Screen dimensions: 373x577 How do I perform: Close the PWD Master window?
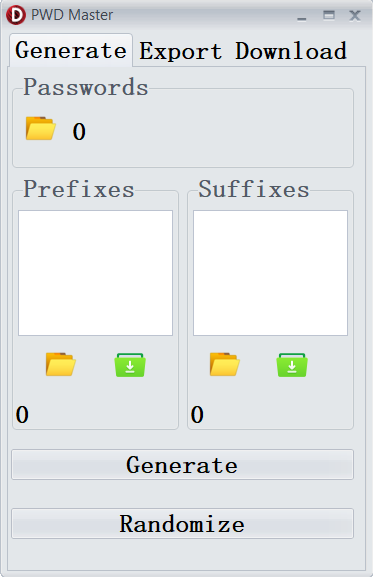point(355,15)
